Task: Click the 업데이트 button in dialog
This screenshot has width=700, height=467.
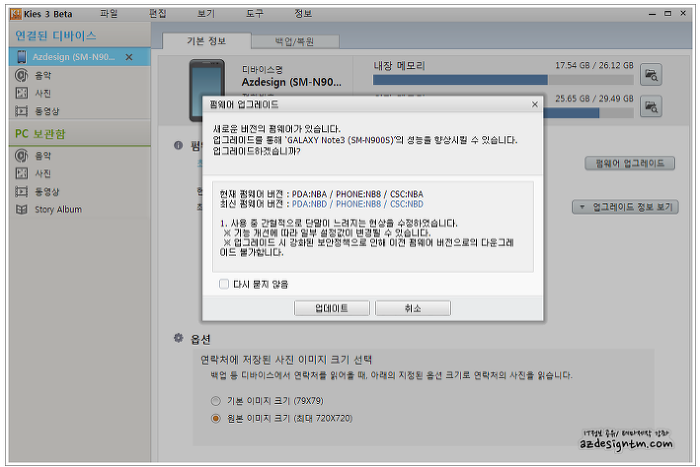Action: 332,309
